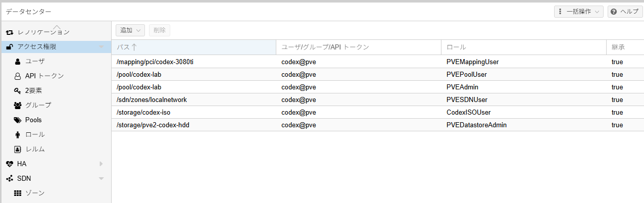Screen dimensions: 644x203
Task: Open ロール roles page
Action: (x=56, y=135)
